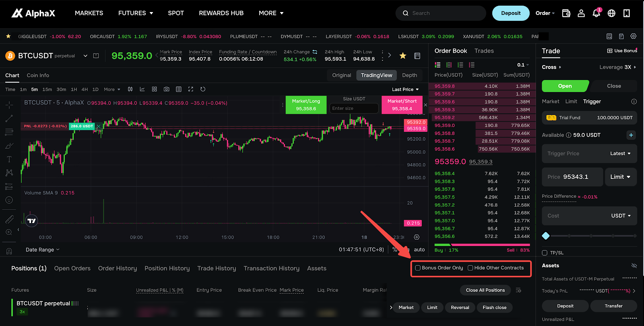Click the Deposit button in header

[x=511, y=13]
